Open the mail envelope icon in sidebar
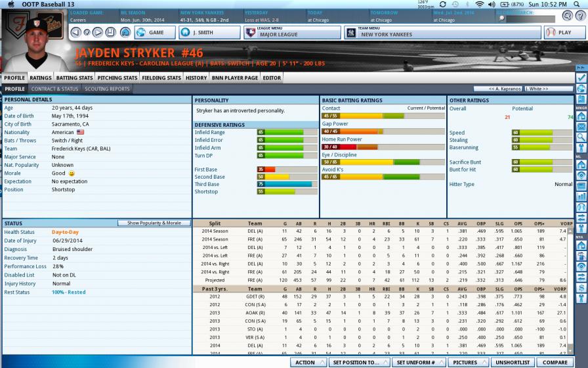This screenshot has width=588, height=368. click(x=581, y=127)
